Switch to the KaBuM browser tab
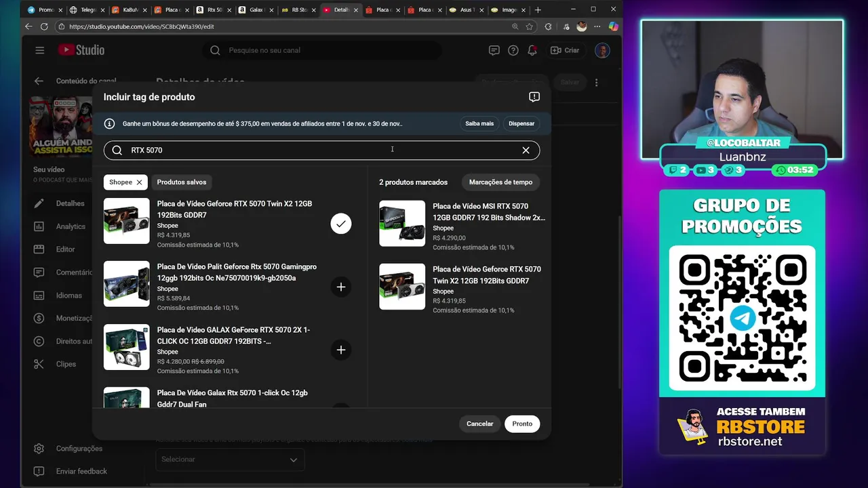Image resolution: width=868 pixels, height=488 pixels. [129, 9]
